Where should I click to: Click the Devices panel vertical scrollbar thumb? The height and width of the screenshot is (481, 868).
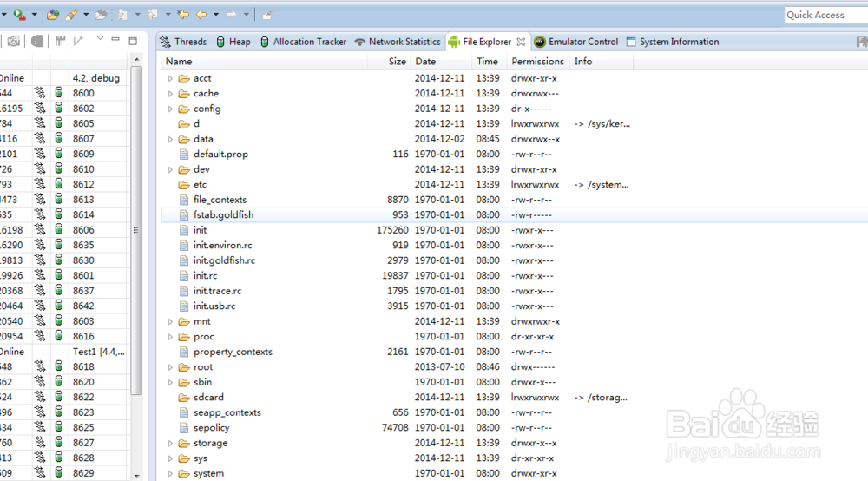click(137, 230)
